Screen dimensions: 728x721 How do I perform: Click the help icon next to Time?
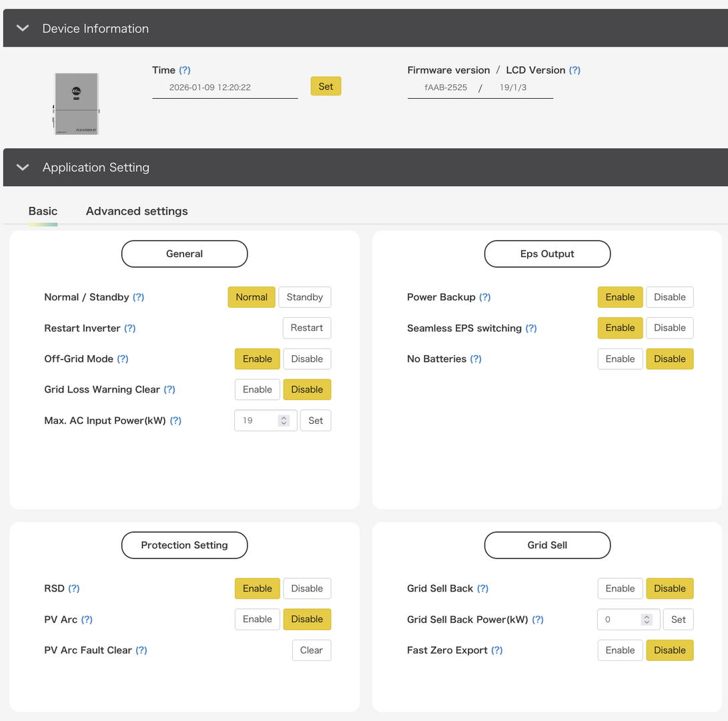click(x=185, y=70)
